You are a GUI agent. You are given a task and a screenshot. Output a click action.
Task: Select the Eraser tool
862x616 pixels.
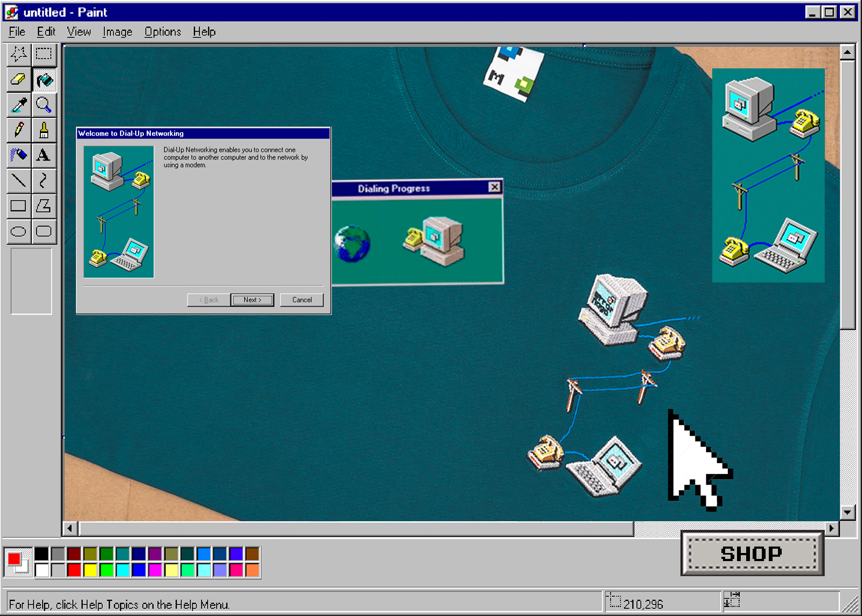(19, 80)
